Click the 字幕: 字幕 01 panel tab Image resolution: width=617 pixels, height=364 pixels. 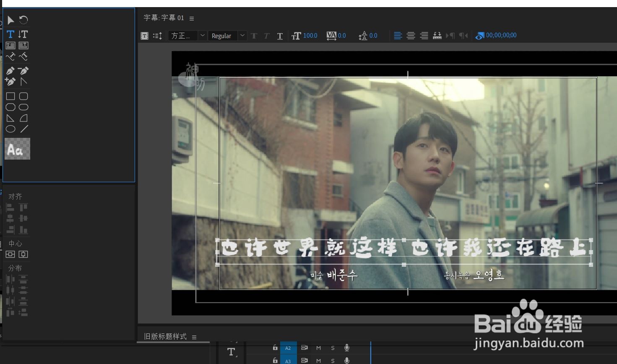coord(164,18)
